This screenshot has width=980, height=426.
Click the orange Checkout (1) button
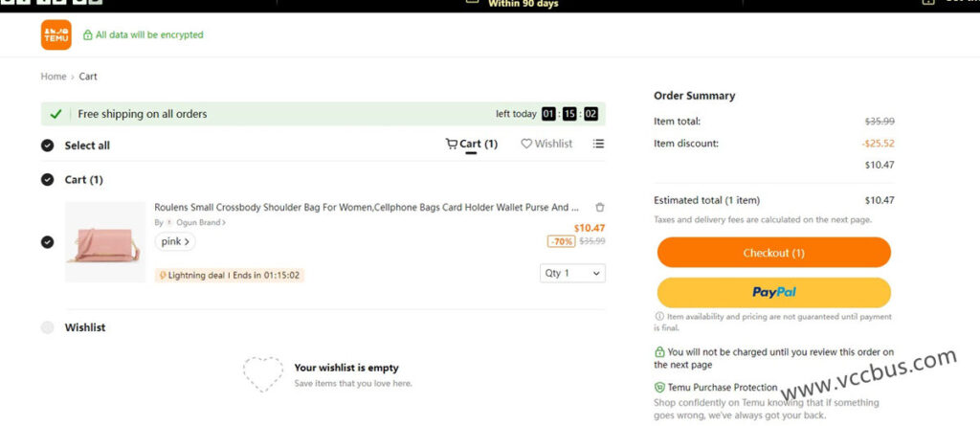(x=773, y=253)
